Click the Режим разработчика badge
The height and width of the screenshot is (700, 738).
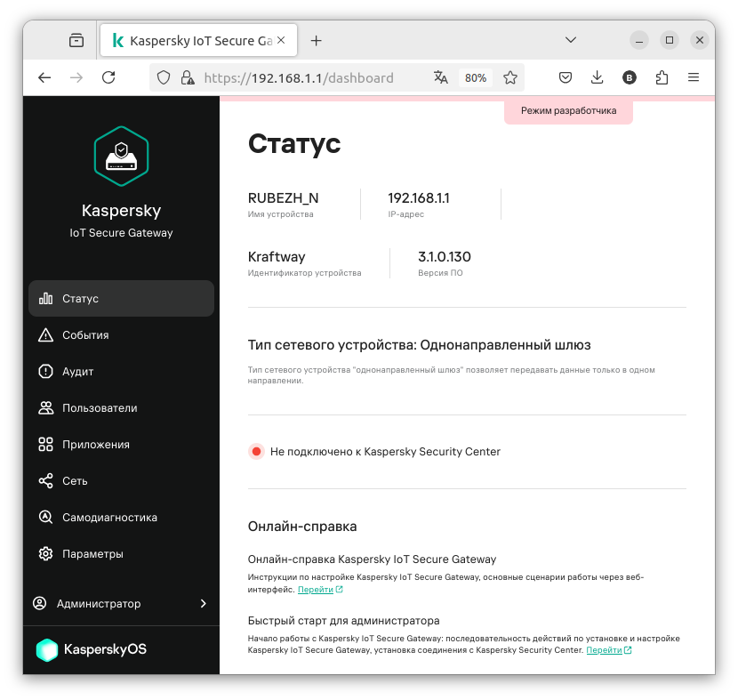click(568, 110)
